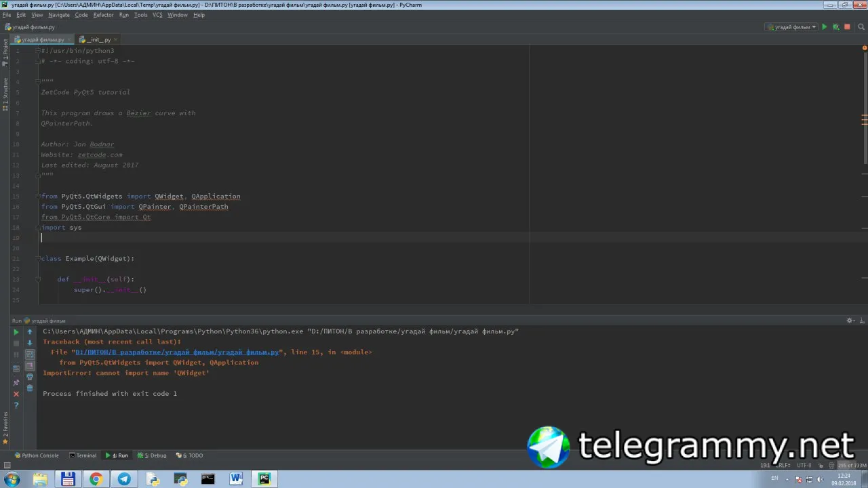Open the View menu

(37, 15)
